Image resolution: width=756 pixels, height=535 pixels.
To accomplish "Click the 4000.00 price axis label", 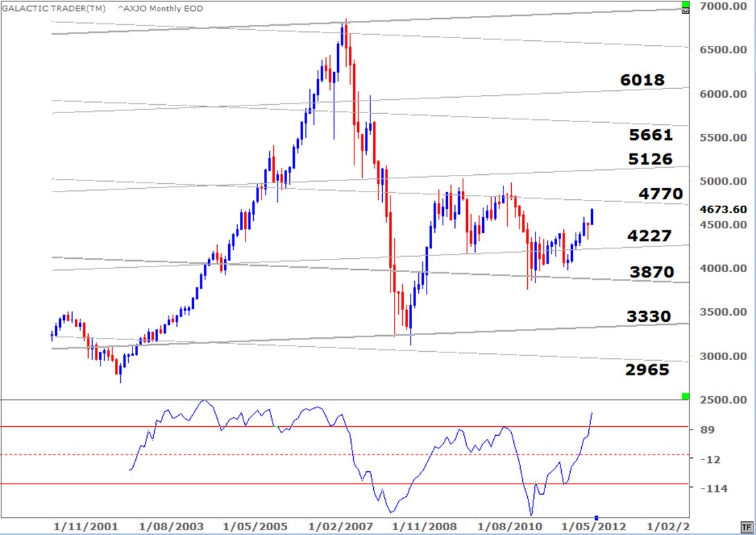I will pos(723,269).
